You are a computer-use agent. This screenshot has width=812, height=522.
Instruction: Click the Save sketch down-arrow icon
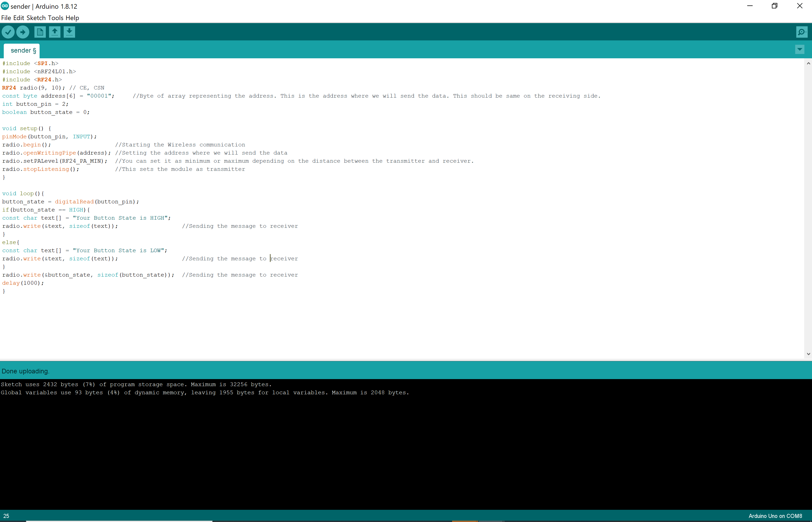pyautogui.click(x=69, y=32)
